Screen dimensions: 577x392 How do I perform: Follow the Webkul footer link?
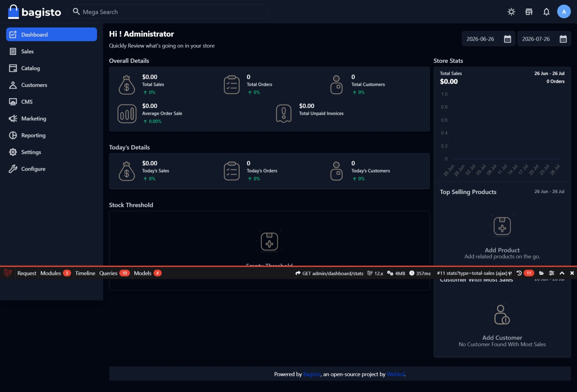(396, 374)
